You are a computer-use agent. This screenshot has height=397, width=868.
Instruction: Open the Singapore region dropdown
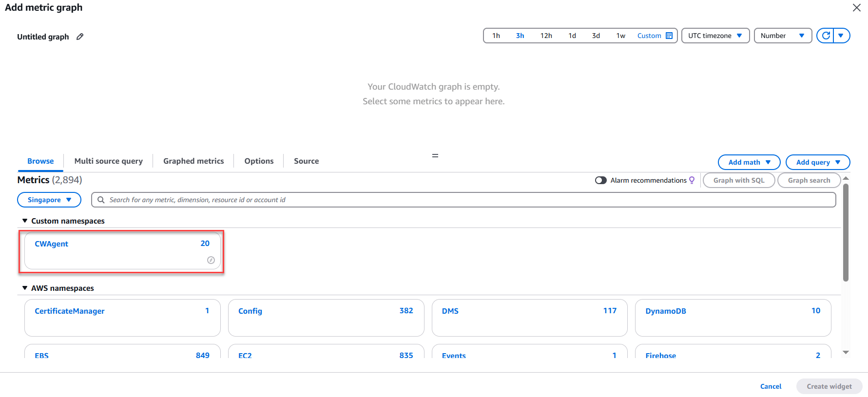point(49,200)
